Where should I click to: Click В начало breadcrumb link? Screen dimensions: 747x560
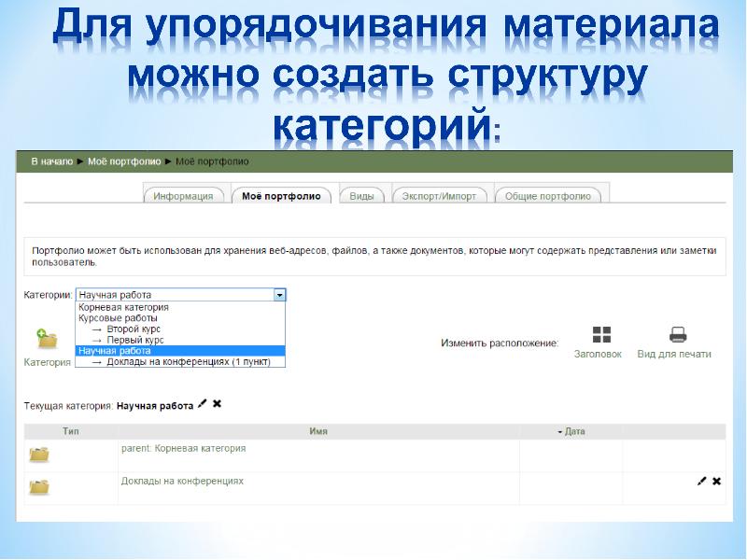(51, 161)
